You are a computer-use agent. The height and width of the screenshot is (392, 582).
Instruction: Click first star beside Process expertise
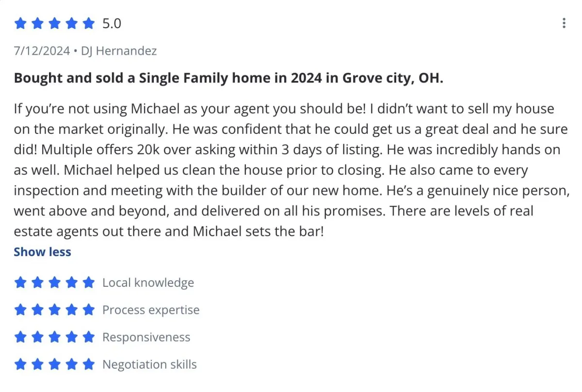[20, 310]
